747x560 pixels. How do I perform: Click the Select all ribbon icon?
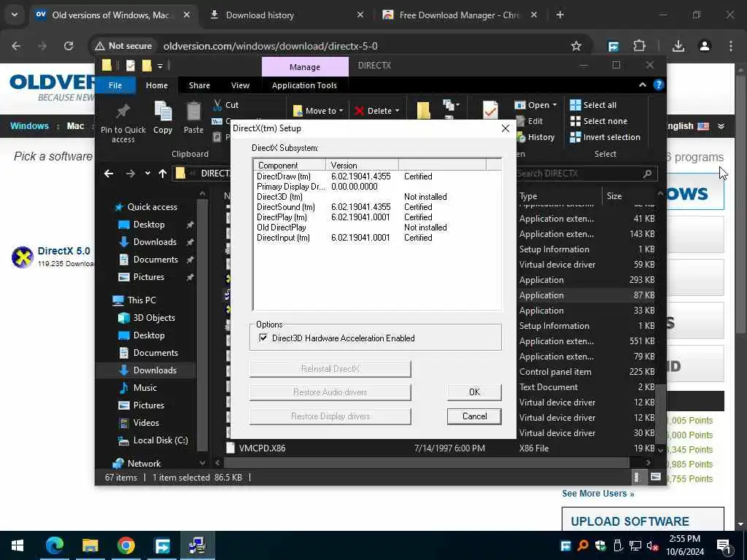point(576,105)
